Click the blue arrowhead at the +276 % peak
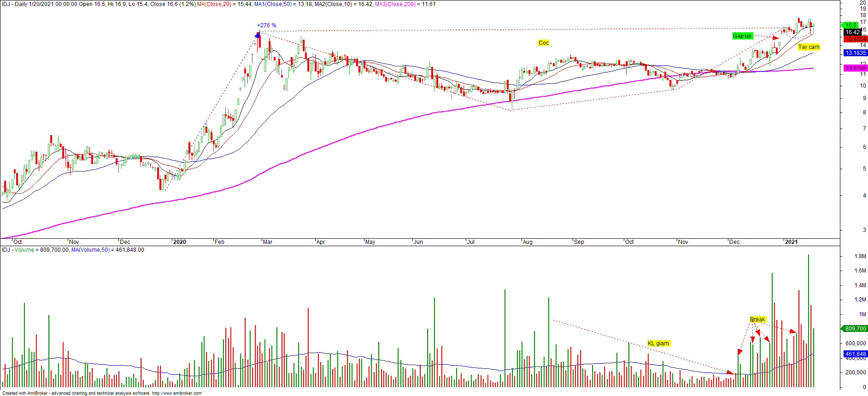Viewport: 868px width, 396px height. click(x=258, y=34)
